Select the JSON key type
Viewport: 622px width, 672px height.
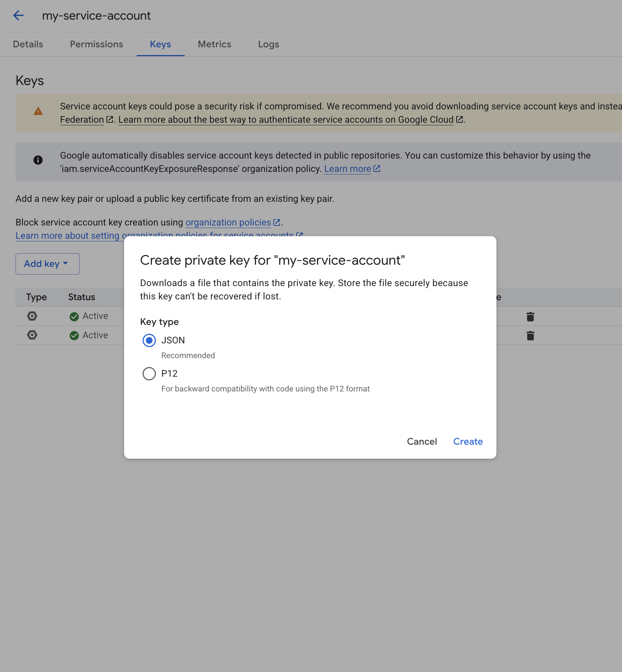(x=149, y=340)
